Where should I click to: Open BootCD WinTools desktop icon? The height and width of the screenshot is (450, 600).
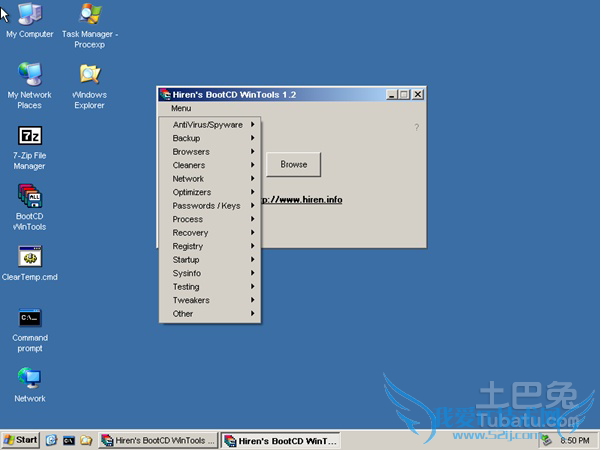click(x=29, y=196)
